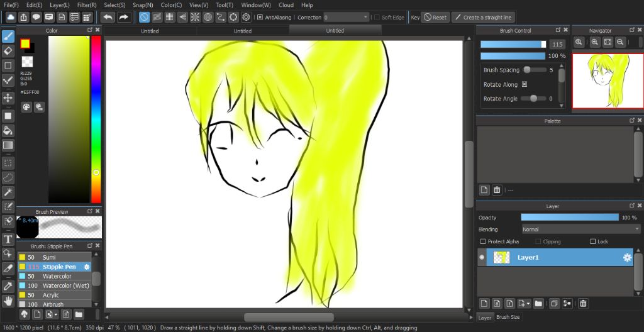Switch to the first Untitled document tab

pos(150,31)
